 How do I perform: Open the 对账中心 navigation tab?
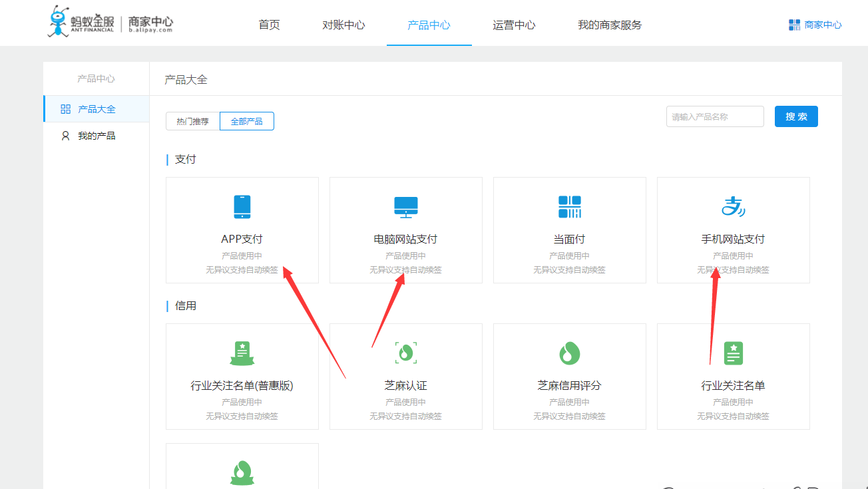coord(344,25)
